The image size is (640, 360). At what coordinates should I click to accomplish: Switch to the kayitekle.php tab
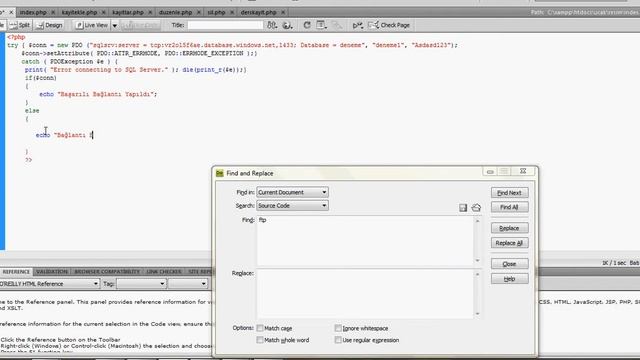[x=80, y=12]
